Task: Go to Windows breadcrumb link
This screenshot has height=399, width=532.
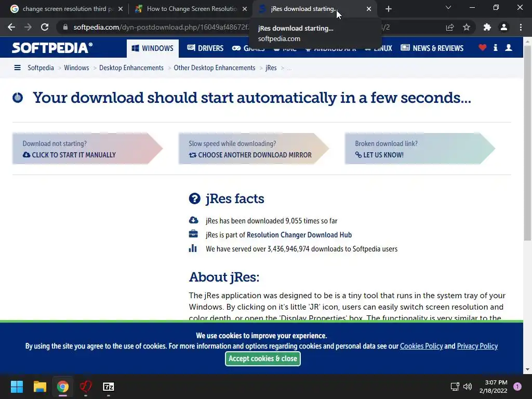Action: [76, 68]
